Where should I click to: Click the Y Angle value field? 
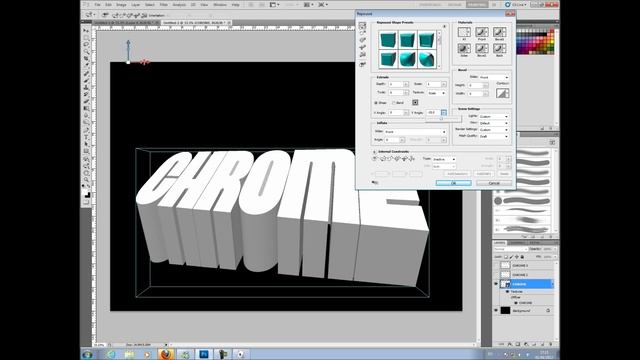pos(433,112)
